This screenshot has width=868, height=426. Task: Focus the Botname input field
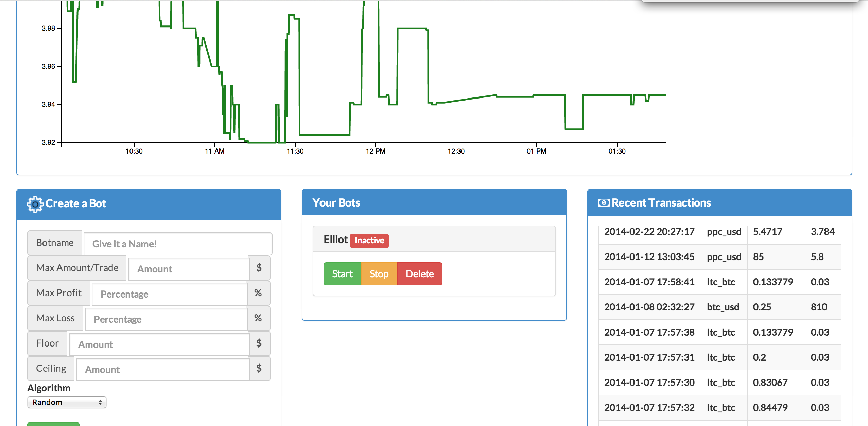[178, 244]
